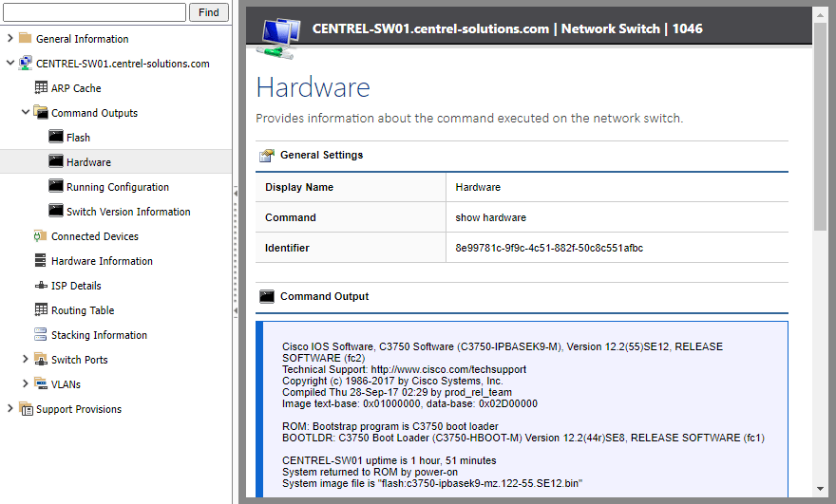
Task: Expand the Support Provisions node
Action: tap(10, 409)
